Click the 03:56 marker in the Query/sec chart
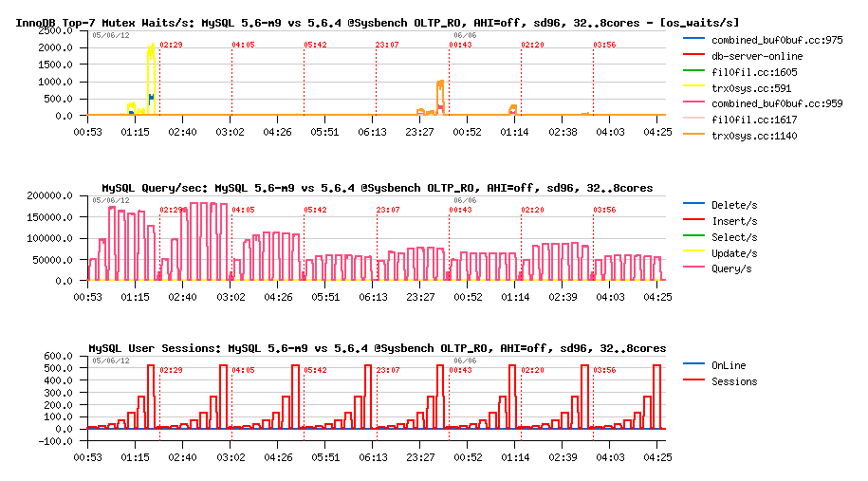This screenshot has width=868, height=481. (x=604, y=210)
